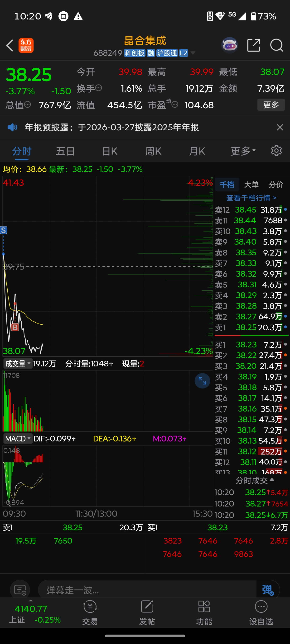Tap the 年报预披露 announcement text
This screenshot has width=290, height=644.
111,128
